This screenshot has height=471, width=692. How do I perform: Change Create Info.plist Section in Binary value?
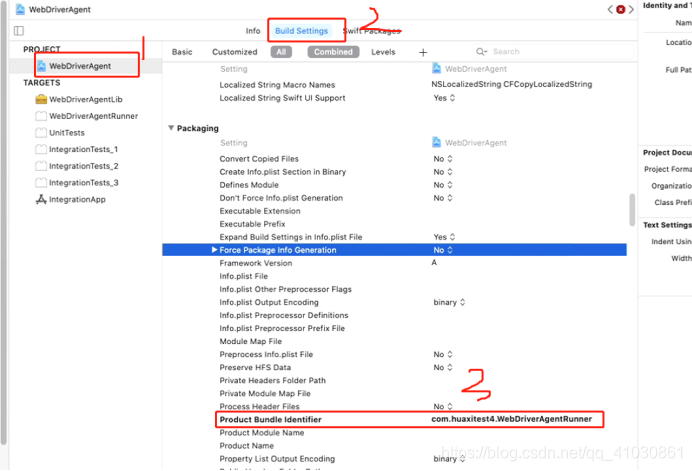tap(443, 172)
